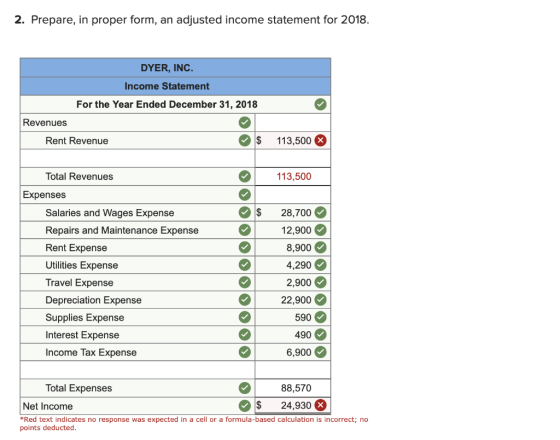Click For the Year Ended December 31, 2018
Image resolution: width=560 pixels, height=440 pixels.
coord(167,104)
